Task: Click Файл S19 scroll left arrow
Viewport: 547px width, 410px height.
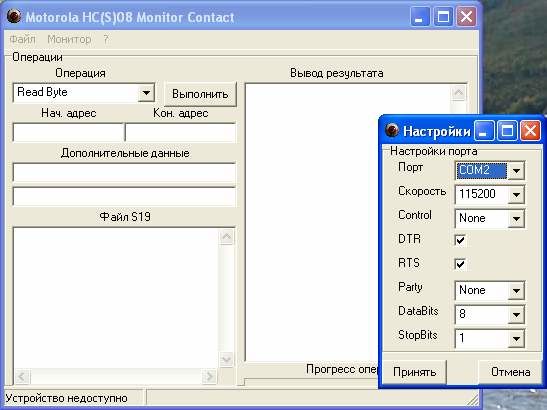Action: click(x=22, y=377)
